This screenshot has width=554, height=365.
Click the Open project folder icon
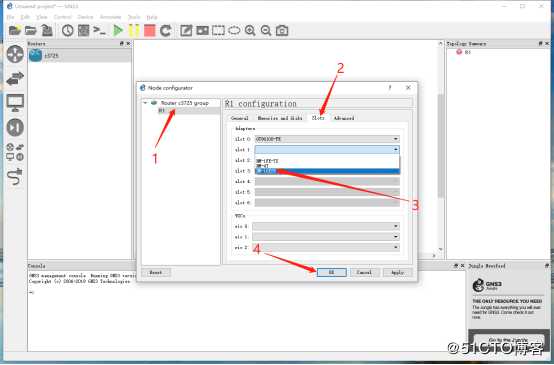click(30, 31)
